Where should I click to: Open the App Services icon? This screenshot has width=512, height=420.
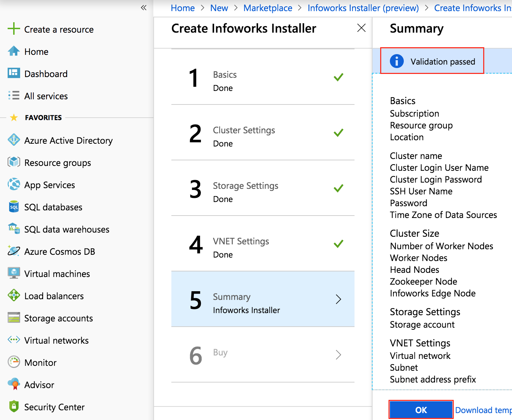[x=14, y=184]
